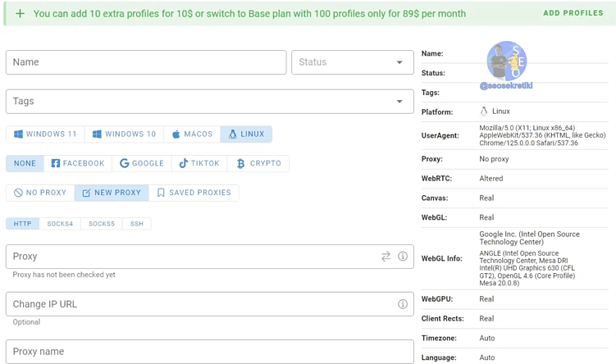The width and height of the screenshot is (616, 364).
Task: Select the Facebook preset
Action: 78,163
